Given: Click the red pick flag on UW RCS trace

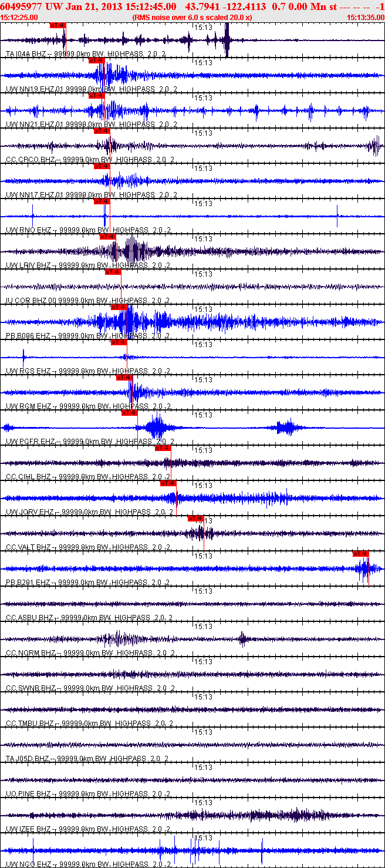Looking at the screenshot, I should pos(119,342).
